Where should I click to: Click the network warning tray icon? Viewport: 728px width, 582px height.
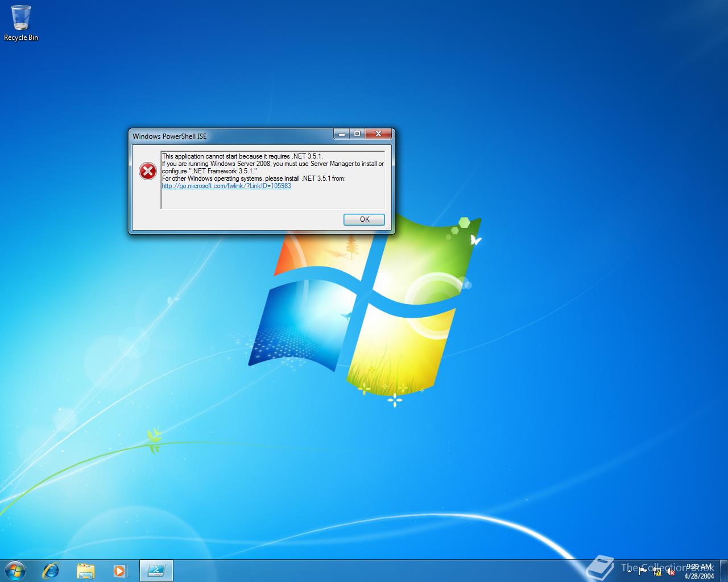[657, 571]
